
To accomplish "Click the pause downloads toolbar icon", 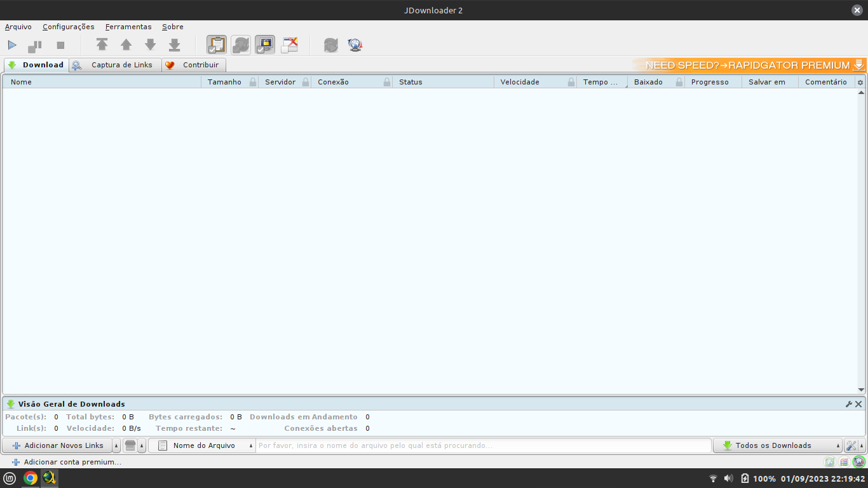I will point(35,45).
